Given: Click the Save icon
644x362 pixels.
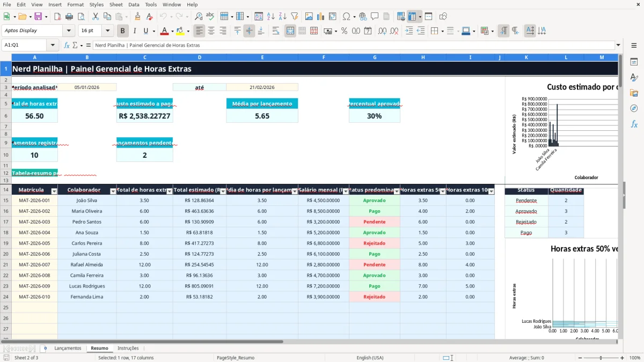Looking at the screenshot, I should [39, 17].
